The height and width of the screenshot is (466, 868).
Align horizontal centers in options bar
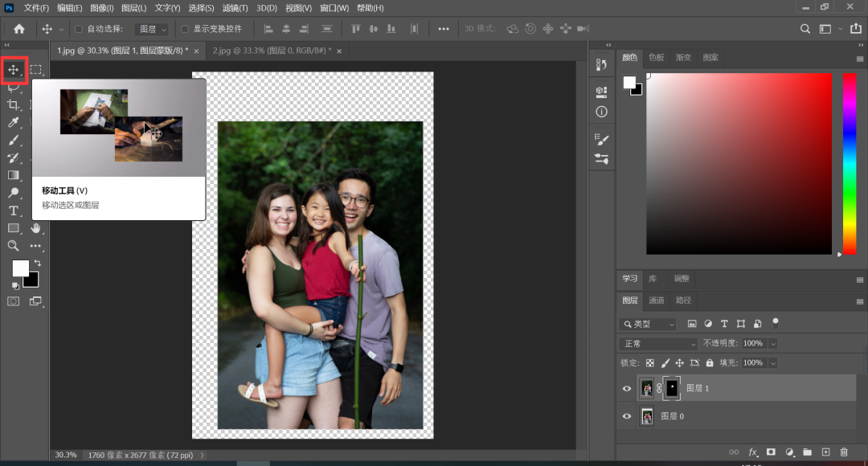[x=286, y=29]
